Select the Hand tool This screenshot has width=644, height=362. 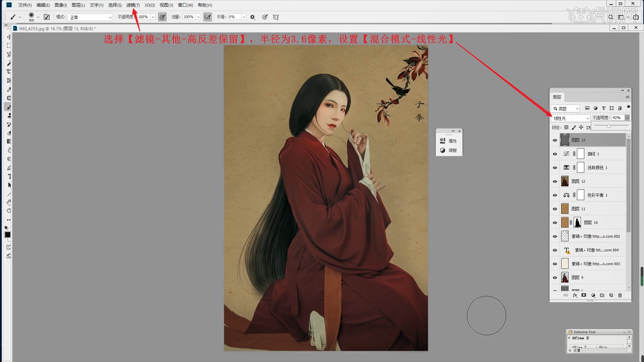coord(9,202)
